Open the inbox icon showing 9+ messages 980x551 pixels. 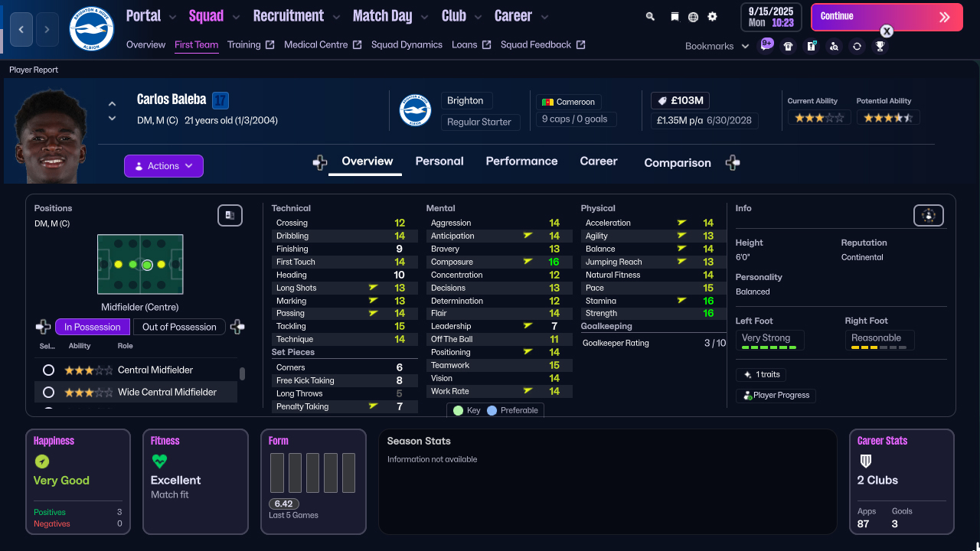tap(766, 45)
